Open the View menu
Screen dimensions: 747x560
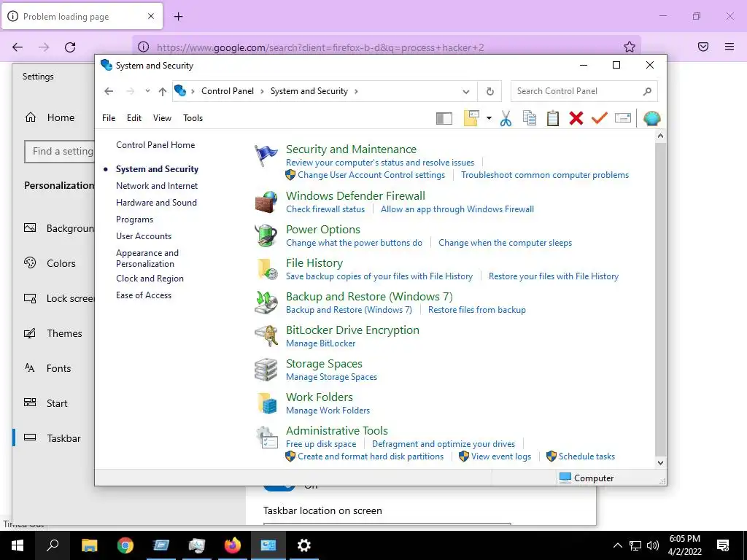162,118
